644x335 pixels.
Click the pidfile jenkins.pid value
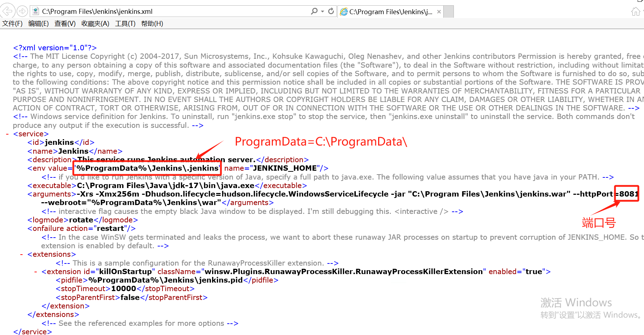click(x=165, y=280)
